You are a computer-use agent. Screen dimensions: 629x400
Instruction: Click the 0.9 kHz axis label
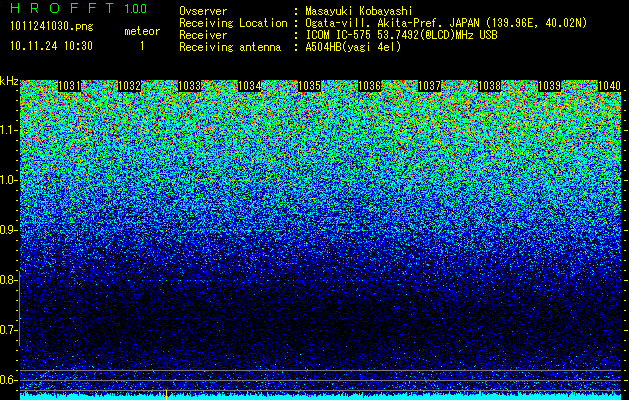8,230
